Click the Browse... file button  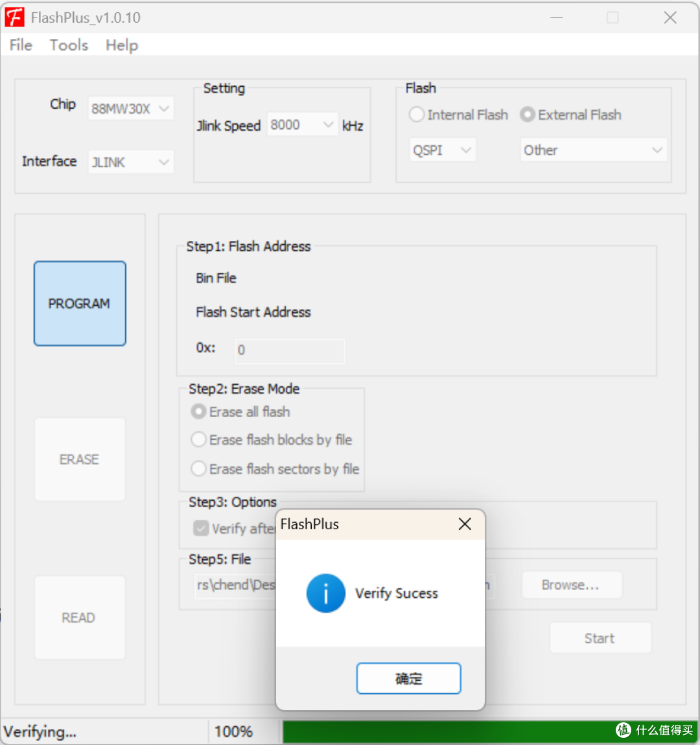click(572, 584)
